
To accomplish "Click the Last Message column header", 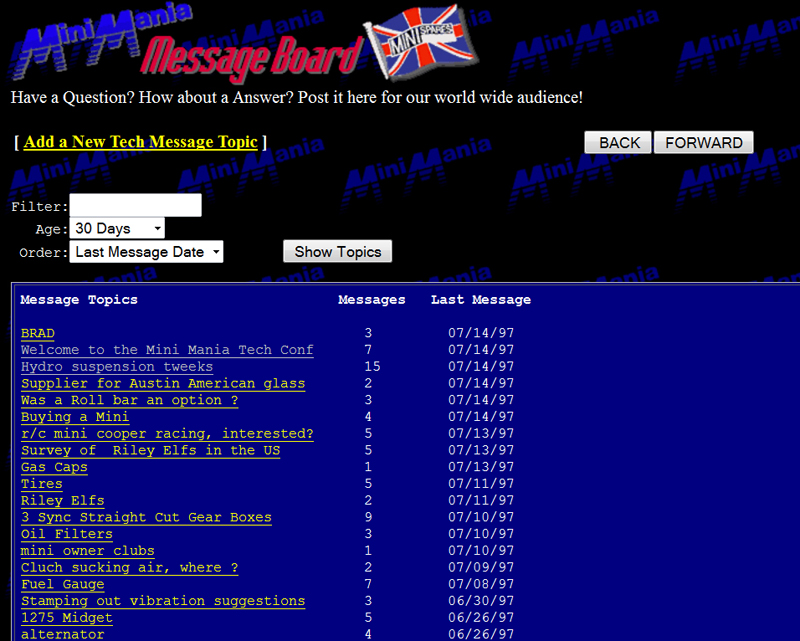I will pyautogui.click(x=481, y=300).
